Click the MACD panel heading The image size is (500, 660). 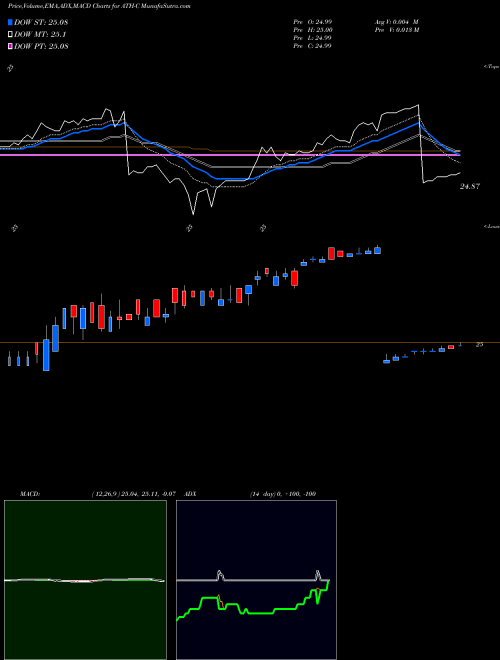30,494
